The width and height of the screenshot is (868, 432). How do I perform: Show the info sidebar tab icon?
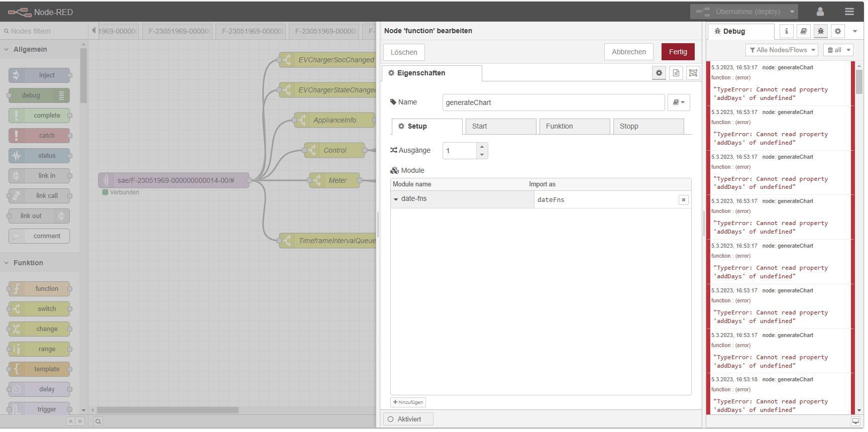[x=787, y=31]
